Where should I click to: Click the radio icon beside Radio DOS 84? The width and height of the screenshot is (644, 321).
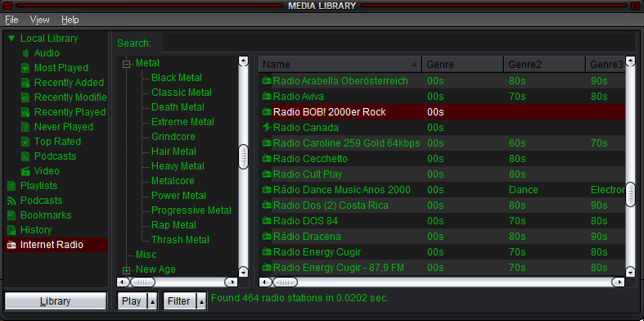click(x=267, y=221)
